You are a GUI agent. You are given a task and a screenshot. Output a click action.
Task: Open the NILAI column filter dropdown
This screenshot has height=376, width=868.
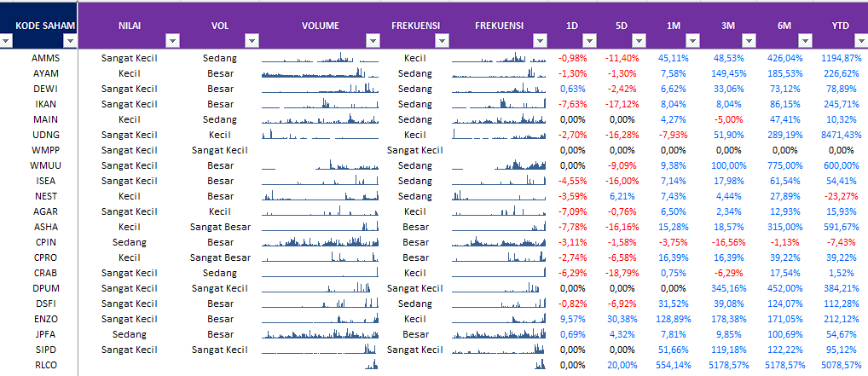(x=171, y=40)
